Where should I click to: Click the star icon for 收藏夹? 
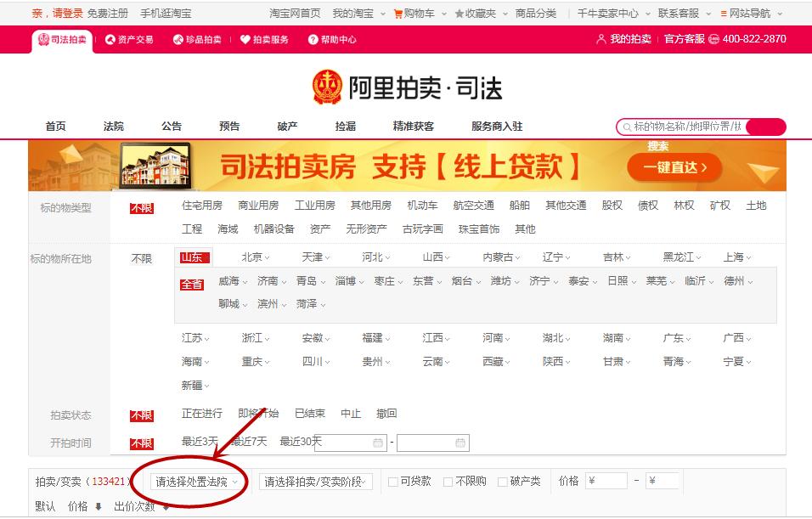(459, 14)
